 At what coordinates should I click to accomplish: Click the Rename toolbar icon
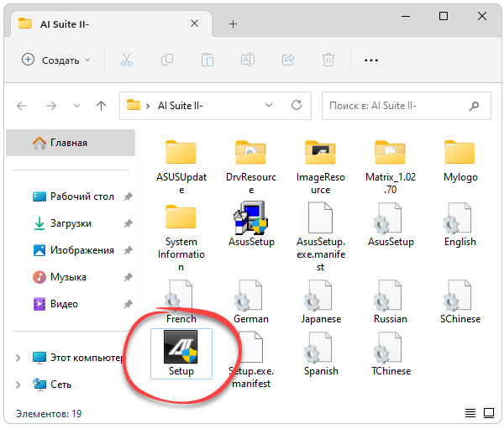coord(248,60)
